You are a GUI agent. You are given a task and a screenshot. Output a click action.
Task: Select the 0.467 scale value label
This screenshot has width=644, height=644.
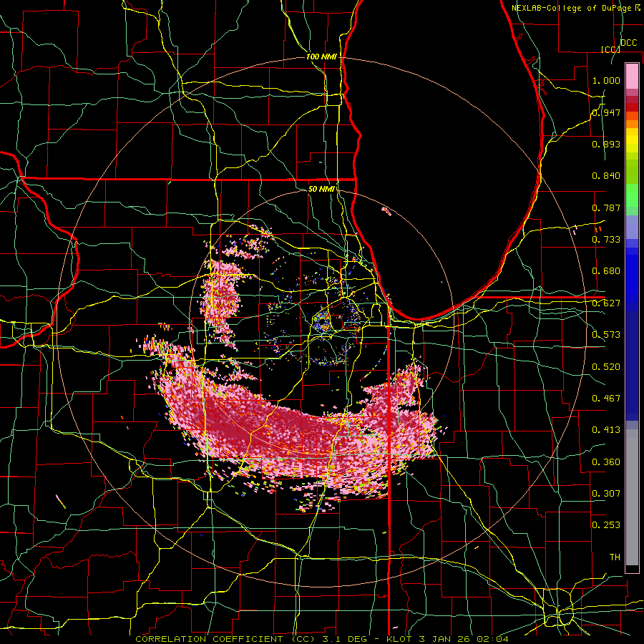pyautogui.click(x=606, y=399)
